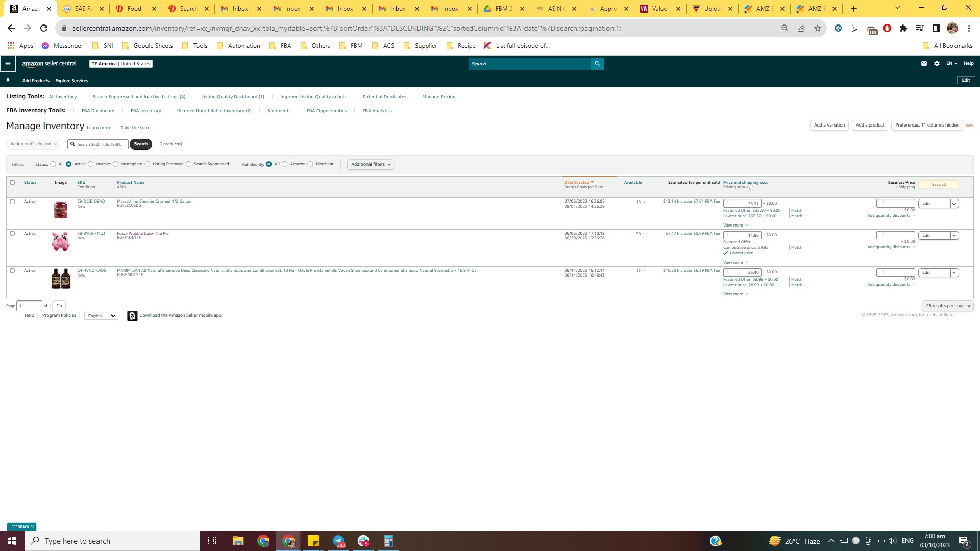
Task: Go back with the browser back arrow
Action: click(x=11, y=28)
